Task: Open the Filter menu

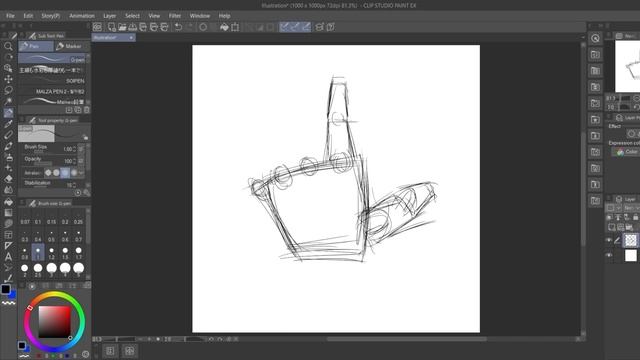Action: click(x=175, y=16)
